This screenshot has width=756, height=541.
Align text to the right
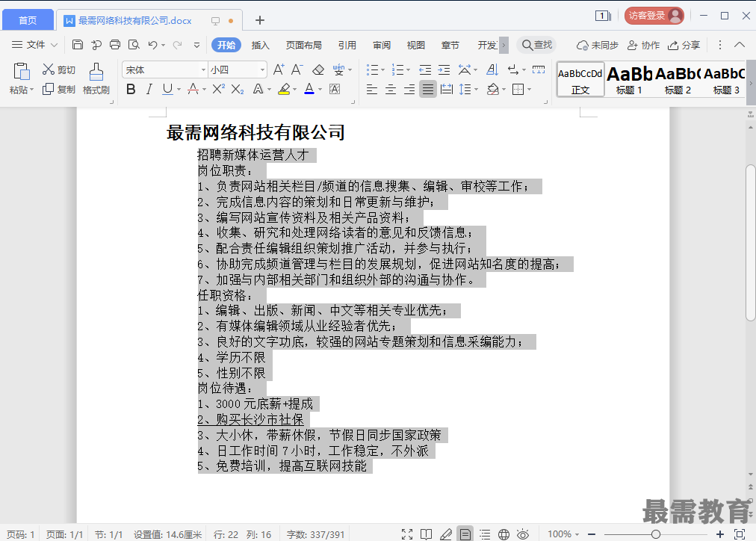pyautogui.click(x=409, y=89)
